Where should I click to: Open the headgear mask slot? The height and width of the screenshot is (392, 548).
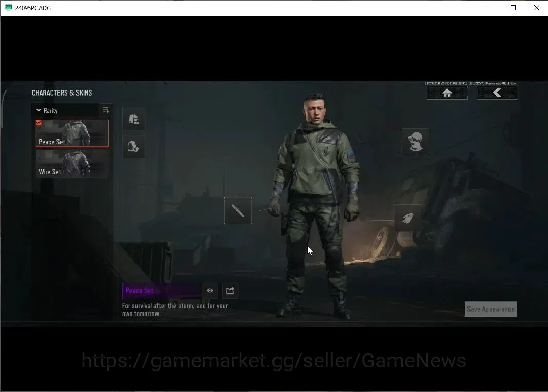click(x=415, y=142)
